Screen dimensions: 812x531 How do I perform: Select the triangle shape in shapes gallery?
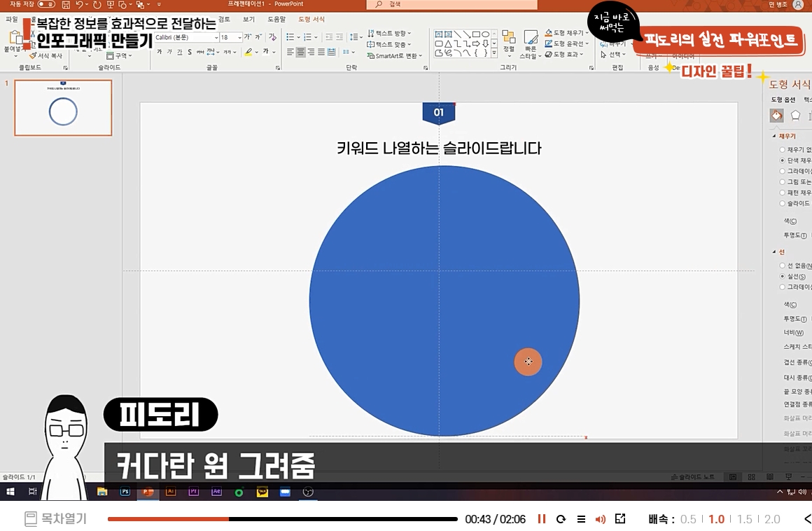coord(449,43)
